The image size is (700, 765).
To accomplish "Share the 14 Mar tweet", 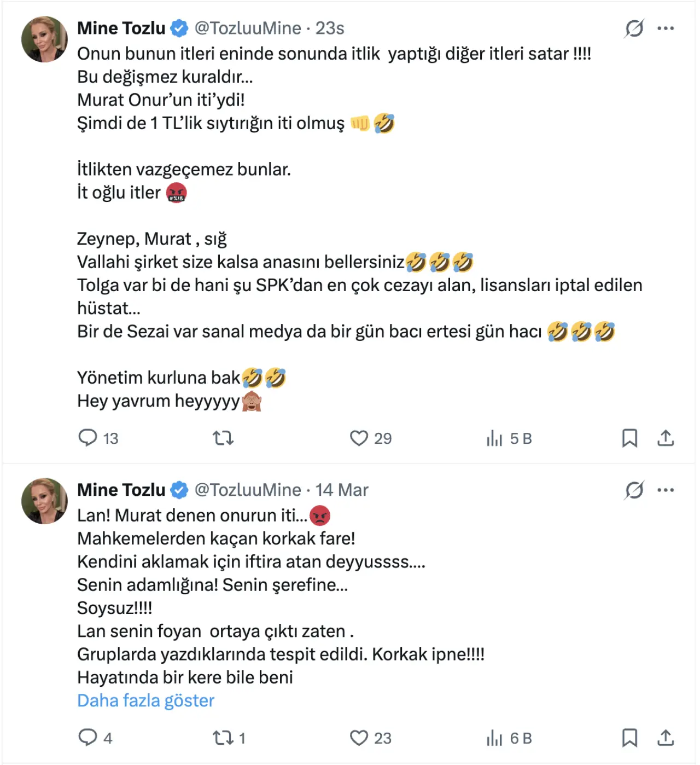I will pyautogui.click(x=666, y=738).
